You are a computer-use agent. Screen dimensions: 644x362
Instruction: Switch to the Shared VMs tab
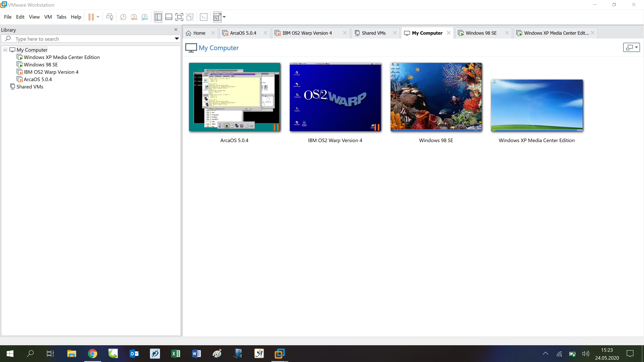tap(373, 33)
